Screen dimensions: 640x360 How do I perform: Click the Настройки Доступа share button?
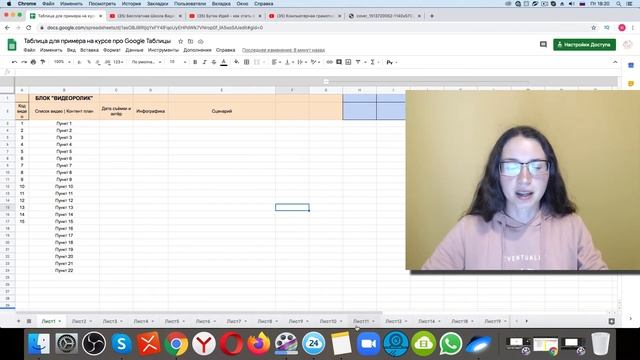click(x=584, y=44)
